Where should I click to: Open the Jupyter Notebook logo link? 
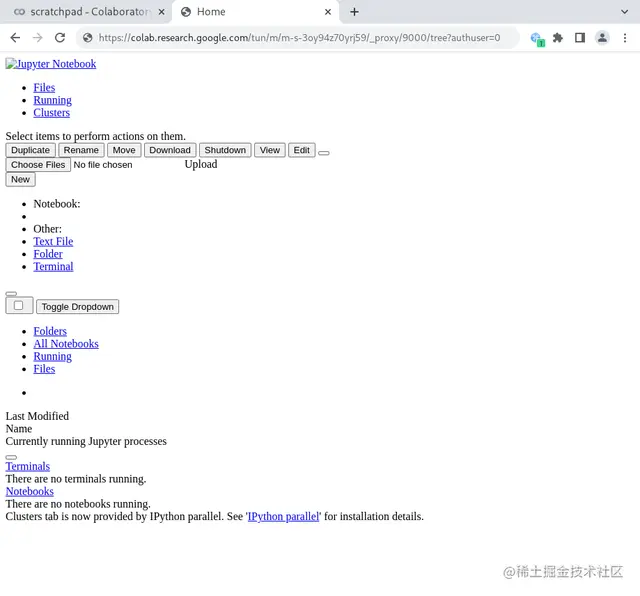coord(51,64)
